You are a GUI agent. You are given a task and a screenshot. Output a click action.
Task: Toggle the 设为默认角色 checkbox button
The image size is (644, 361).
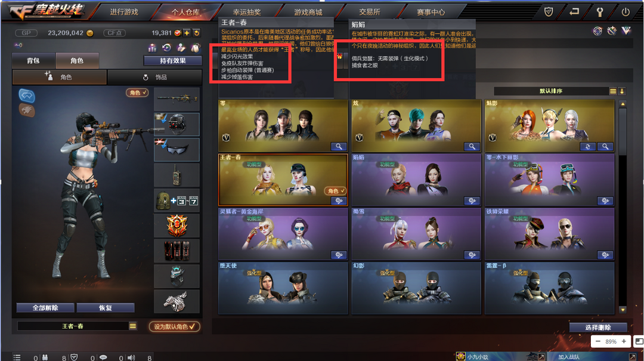click(x=175, y=326)
